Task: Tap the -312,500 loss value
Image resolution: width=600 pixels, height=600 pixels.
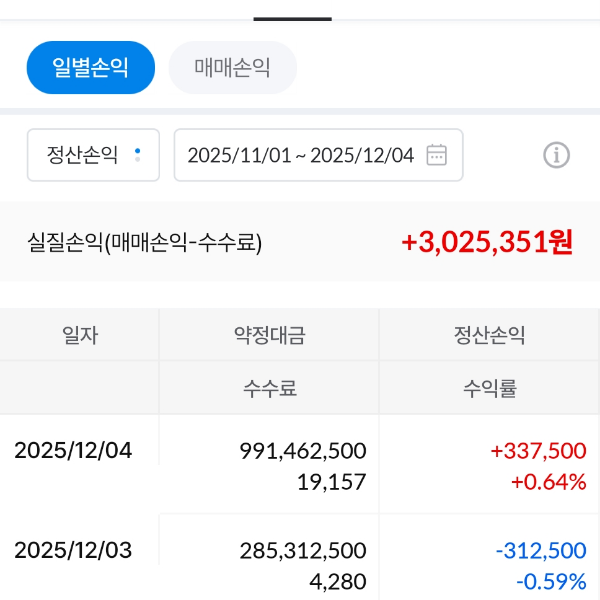Action: 540,551
